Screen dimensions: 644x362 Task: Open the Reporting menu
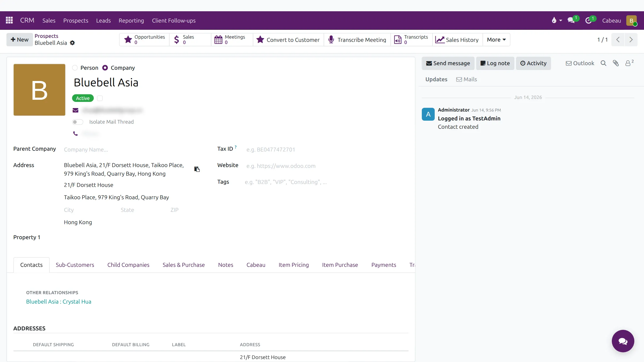point(131,20)
